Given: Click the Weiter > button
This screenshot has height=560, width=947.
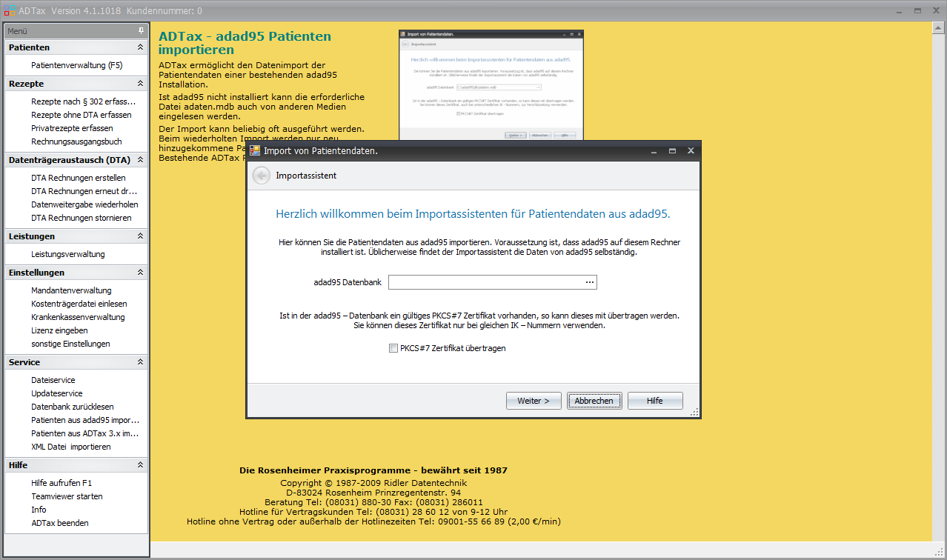Looking at the screenshot, I should (534, 401).
